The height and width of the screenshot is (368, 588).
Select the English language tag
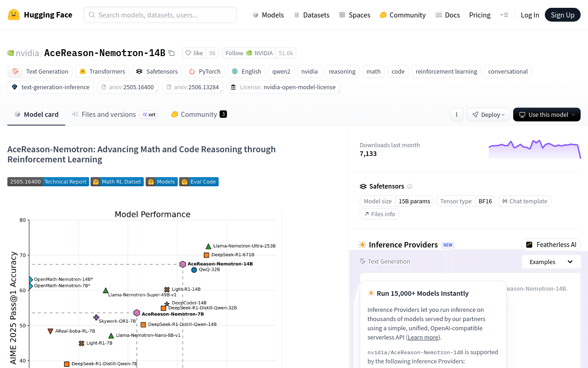[246, 71]
